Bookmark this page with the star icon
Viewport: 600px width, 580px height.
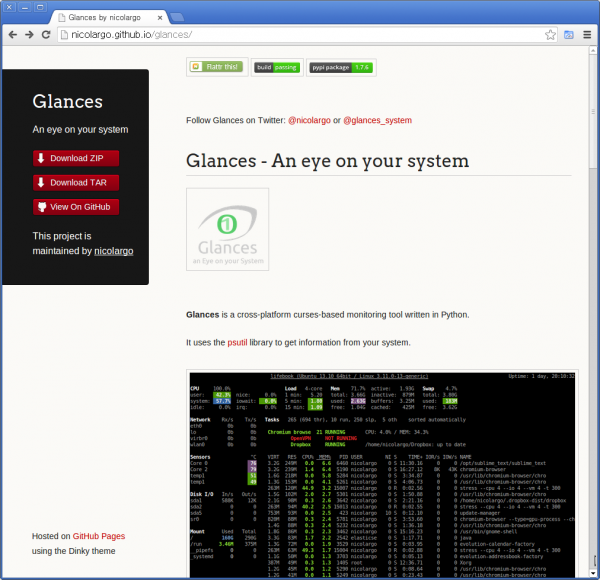point(550,35)
